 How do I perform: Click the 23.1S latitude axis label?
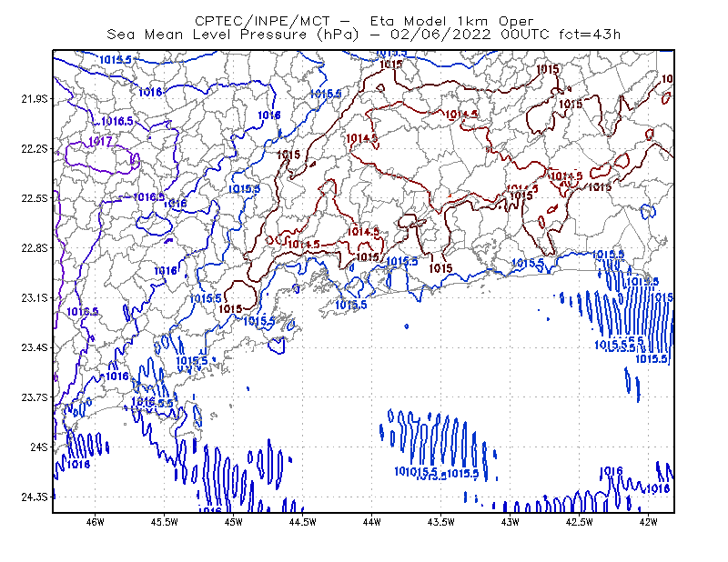click(35, 298)
